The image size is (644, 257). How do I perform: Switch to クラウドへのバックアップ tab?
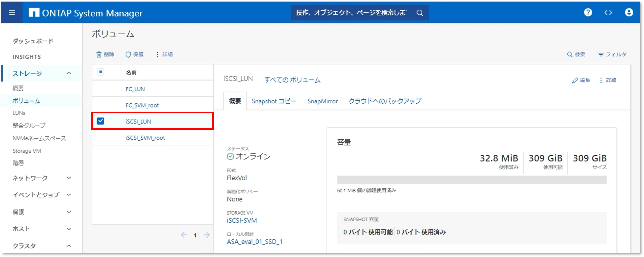(x=385, y=101)
